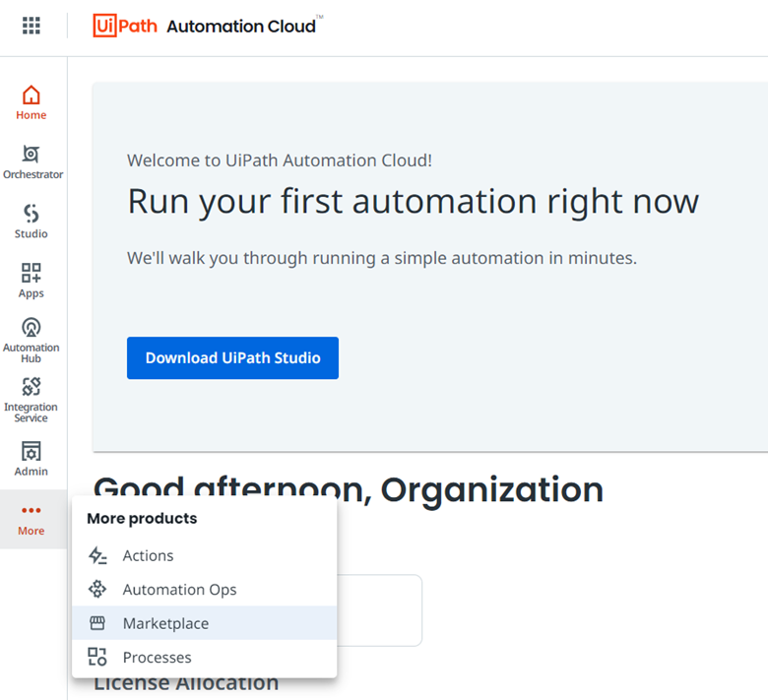Click 'Welcome to UiPath Automation Cloud!' text
This screenshot has height=700, width=768.
pyautogui.click(x=280, y=160)
